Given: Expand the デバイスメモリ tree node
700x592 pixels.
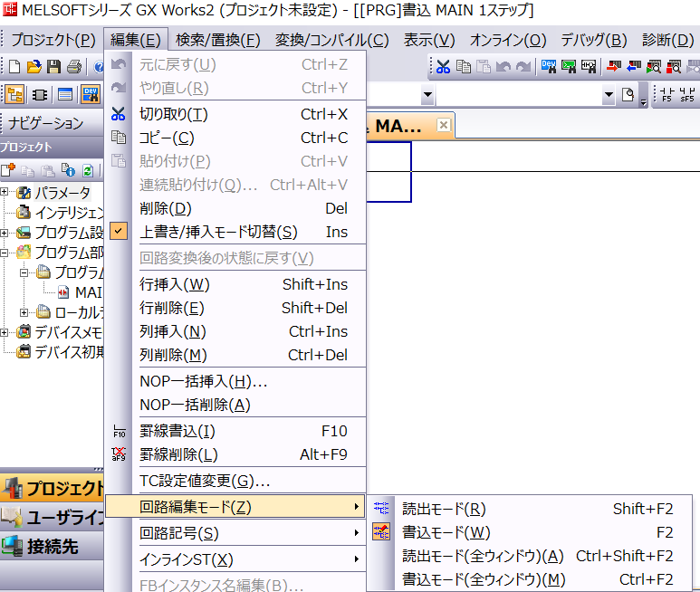Looking at the screenshot, I should point(5,333).
